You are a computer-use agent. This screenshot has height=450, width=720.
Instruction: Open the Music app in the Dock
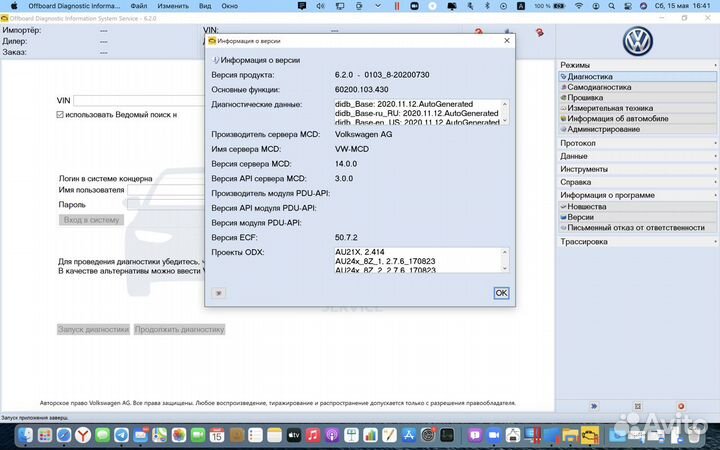[313, 434]
